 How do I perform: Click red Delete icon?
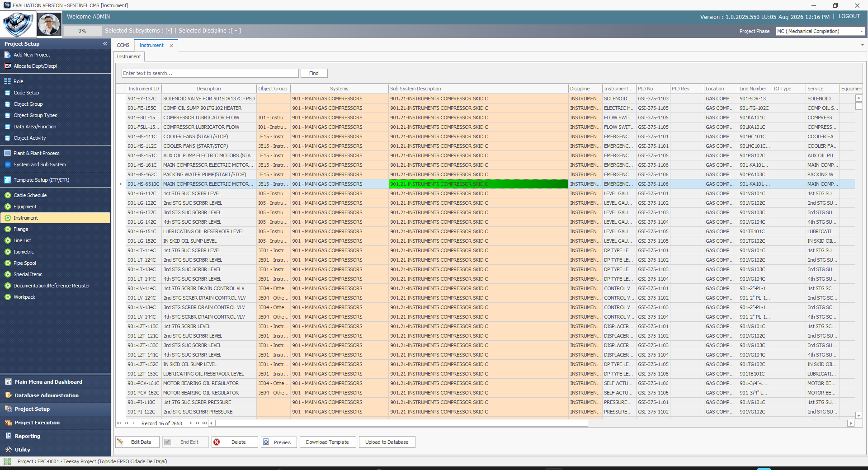pyautogui.click(x=217, y=442)
